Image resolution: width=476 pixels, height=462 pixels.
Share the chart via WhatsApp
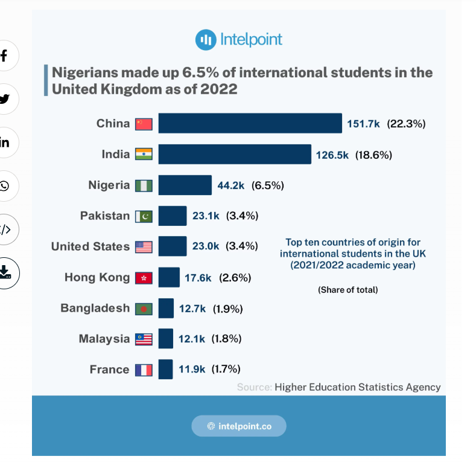click(x=5, y=186)
